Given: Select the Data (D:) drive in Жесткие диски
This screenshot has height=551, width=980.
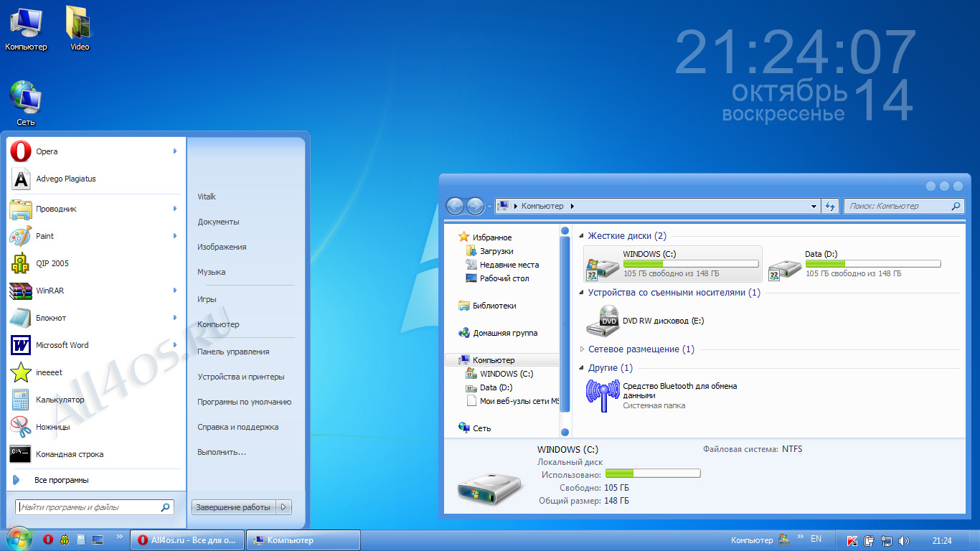Looking at the screenshot, I should click(854, 264).
